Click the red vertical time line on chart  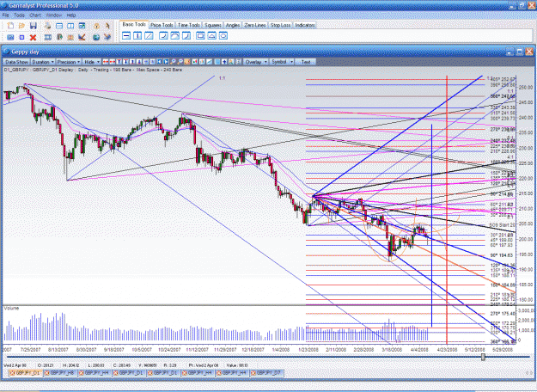[x=447, y=210]
